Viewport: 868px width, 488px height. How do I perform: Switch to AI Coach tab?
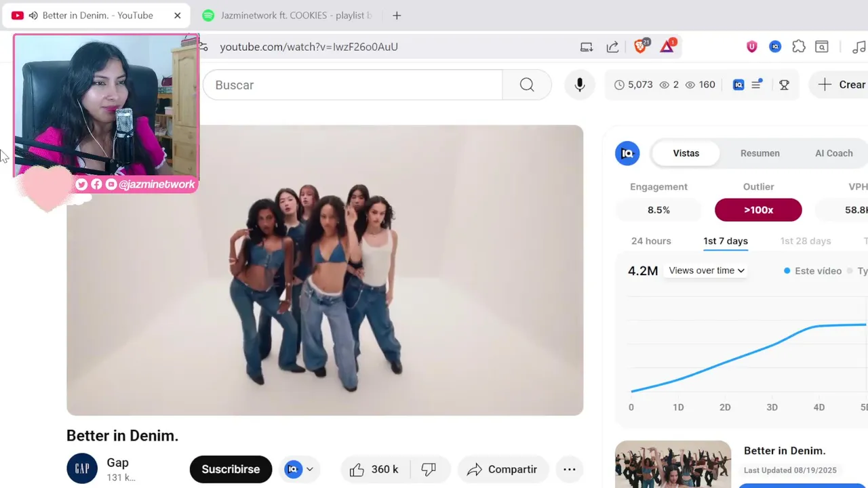coord(834,153)
